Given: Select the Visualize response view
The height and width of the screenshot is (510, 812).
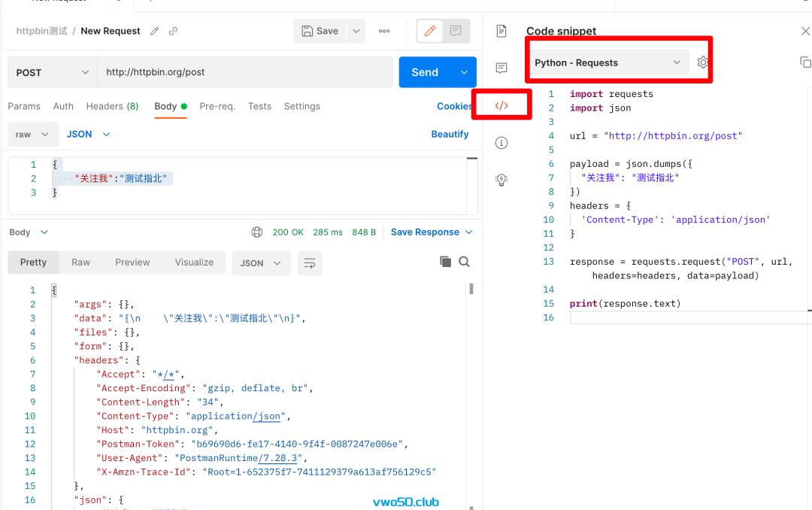Looking at the screenshot, I should point(194,263).
